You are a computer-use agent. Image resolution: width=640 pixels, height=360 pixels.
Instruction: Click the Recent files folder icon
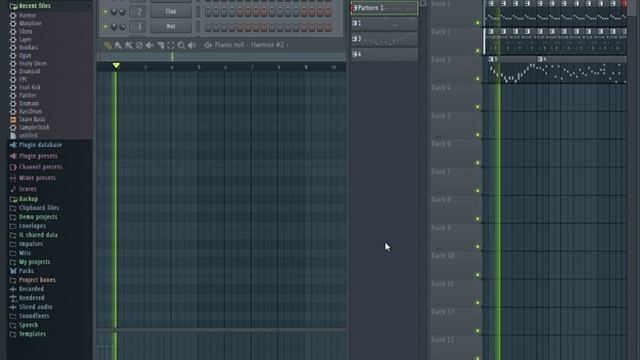coord(13,6)
